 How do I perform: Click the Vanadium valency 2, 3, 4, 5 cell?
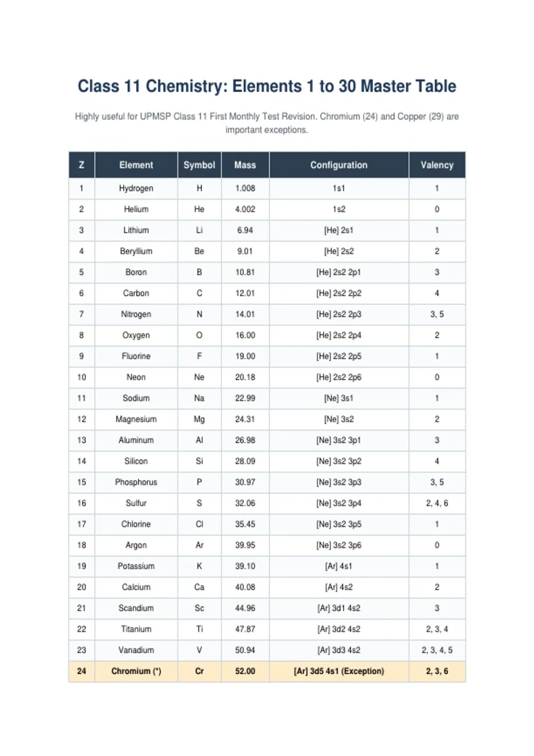tap(437, 650)
